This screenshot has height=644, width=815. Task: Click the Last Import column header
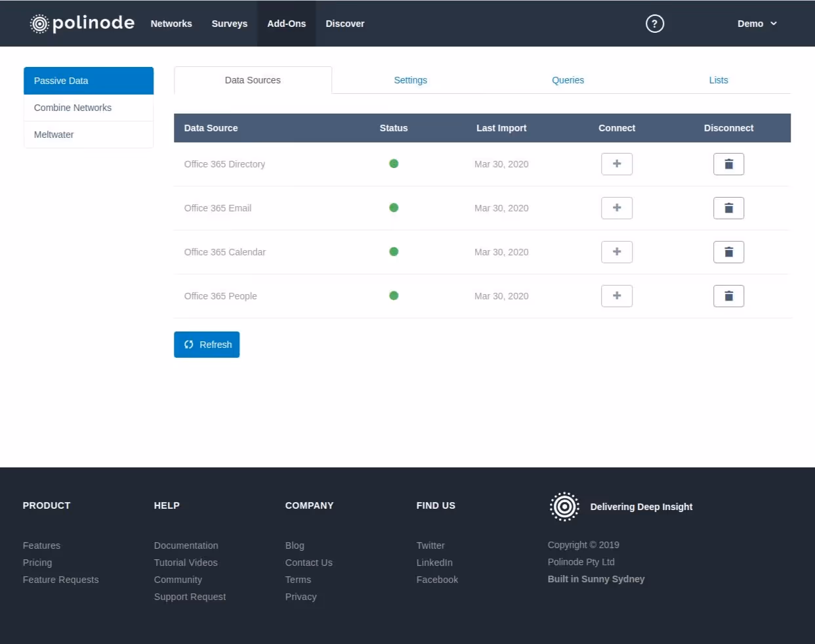coord(501,128)
